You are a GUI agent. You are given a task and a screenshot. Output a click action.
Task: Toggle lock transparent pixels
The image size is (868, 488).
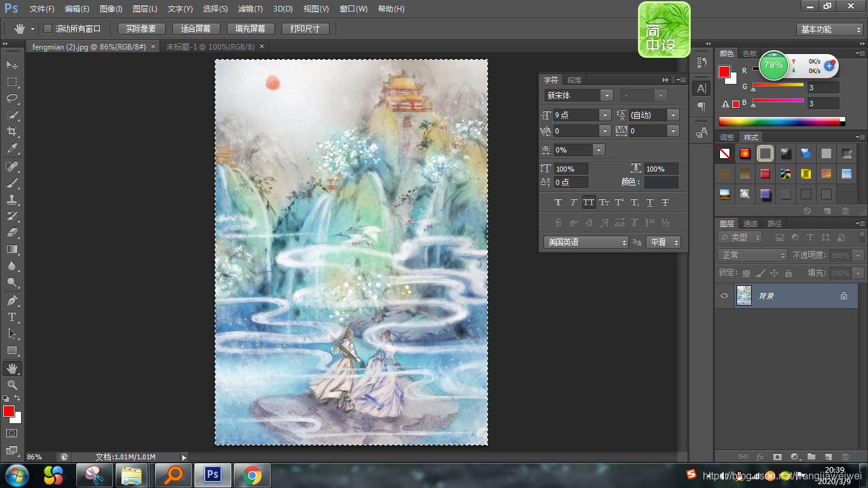coord(746,273)
